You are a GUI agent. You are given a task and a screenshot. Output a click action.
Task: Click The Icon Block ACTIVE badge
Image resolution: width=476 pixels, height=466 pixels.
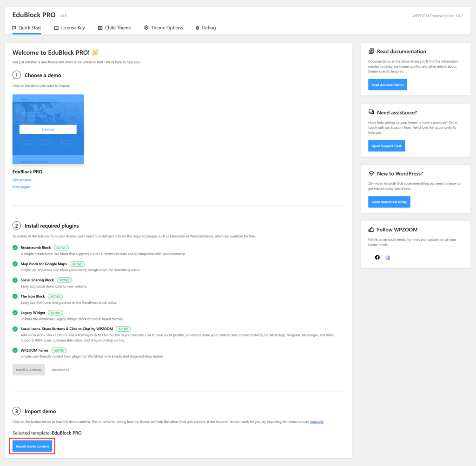[x=55, y=297]
